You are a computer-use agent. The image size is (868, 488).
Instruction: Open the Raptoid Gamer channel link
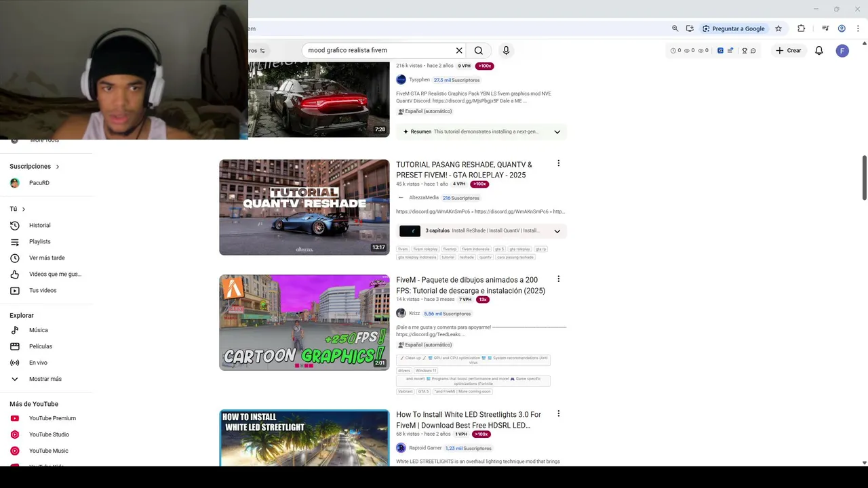425,448
